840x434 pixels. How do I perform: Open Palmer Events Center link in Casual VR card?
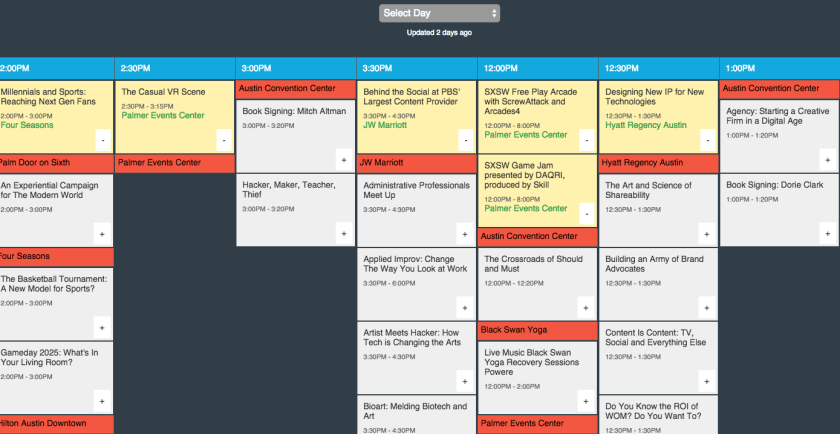163,116
